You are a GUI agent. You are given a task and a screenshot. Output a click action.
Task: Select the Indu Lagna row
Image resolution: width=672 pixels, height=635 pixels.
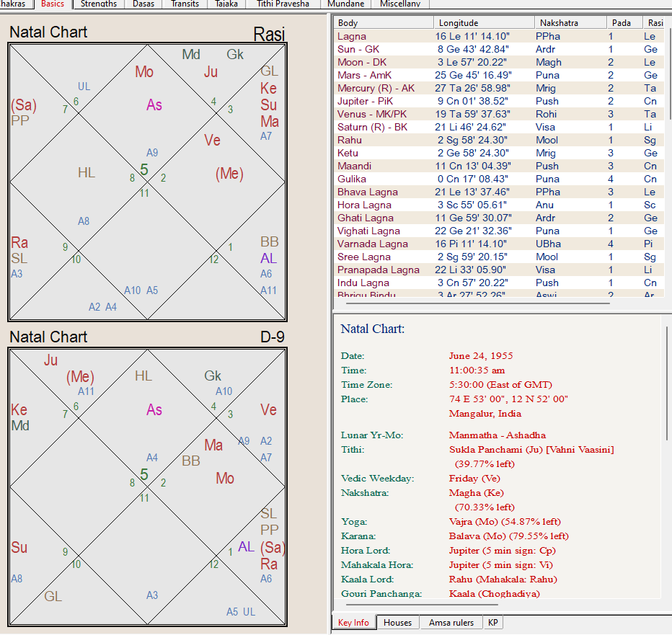(499, 283)
